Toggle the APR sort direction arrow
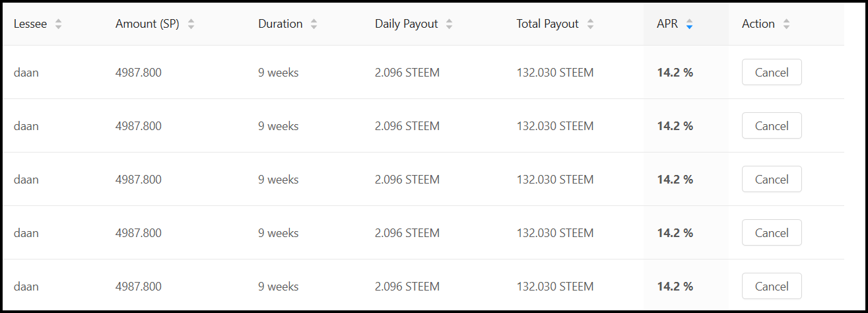This screenshot has height=313, width=868. (x=689, y=24)
